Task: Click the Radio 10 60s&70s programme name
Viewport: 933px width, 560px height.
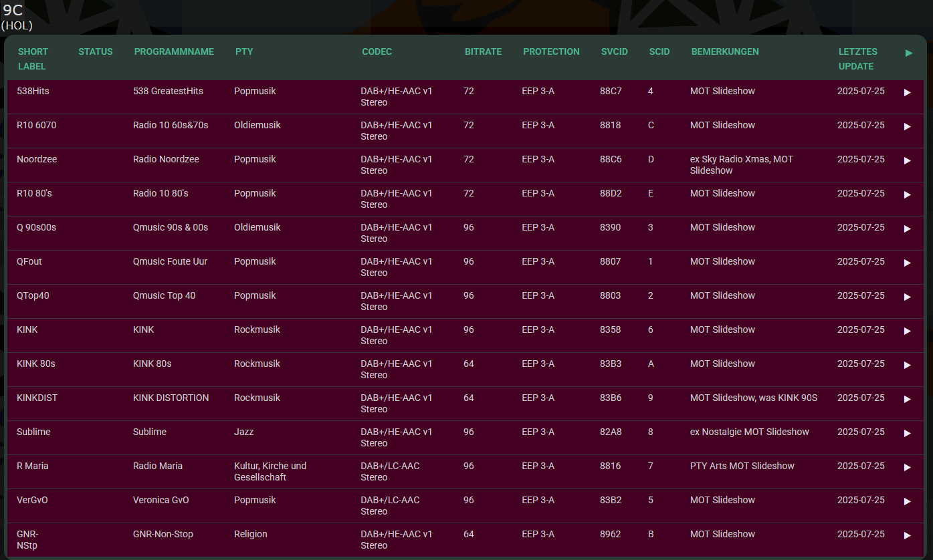Action: 171,125
